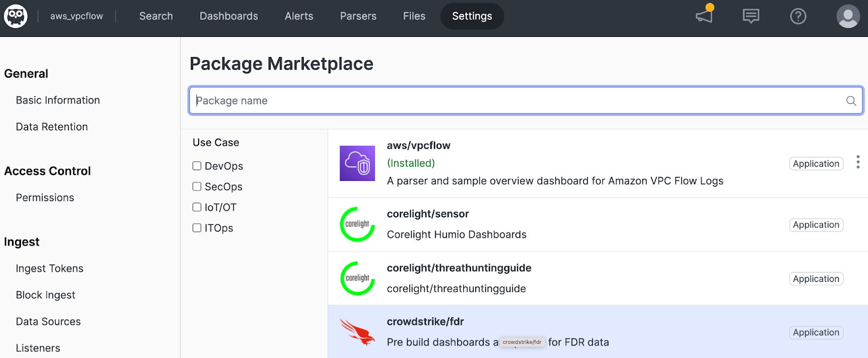This screenshot has width=868, height=358.
Task: Open the user profile avatar
Action: click(x=848, y=16)
